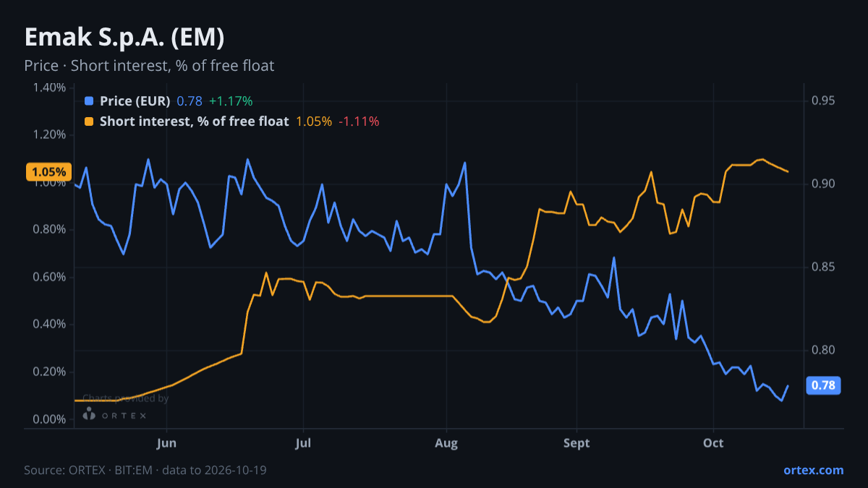Toggle the Price (EUR) legend label
This screenshot has height=488, width=868.
[135, 101]
